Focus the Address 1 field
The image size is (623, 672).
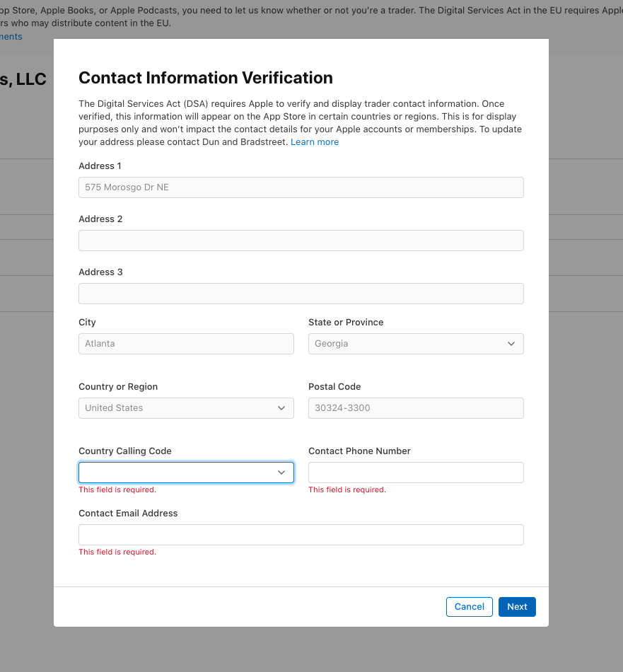tap(301, 187)
